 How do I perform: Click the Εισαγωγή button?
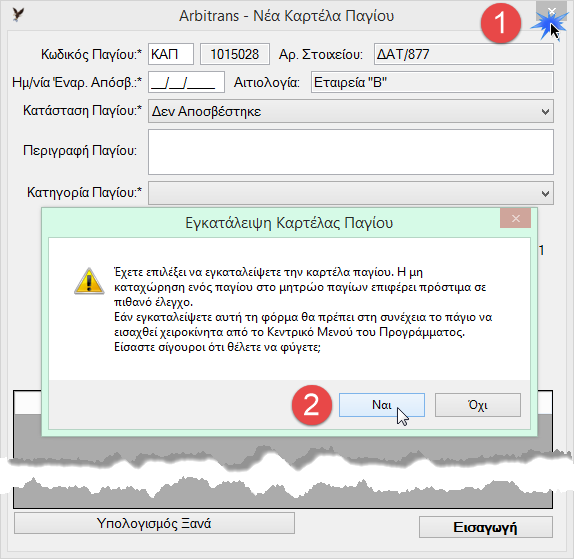click(485, 527)
